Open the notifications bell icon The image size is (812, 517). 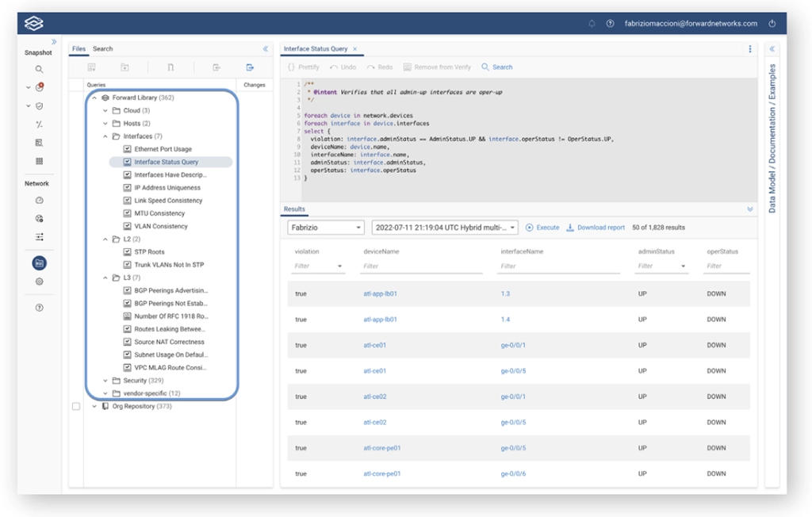pos(592,24)
